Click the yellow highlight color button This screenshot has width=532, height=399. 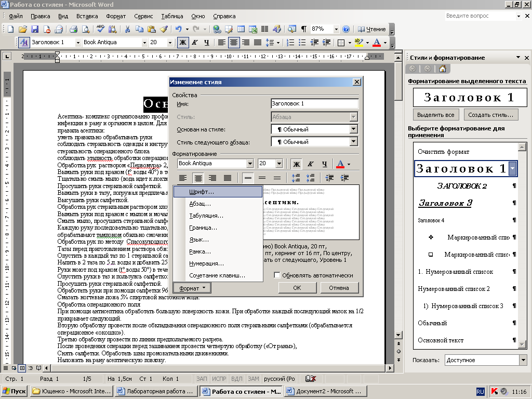coord(358,43)
